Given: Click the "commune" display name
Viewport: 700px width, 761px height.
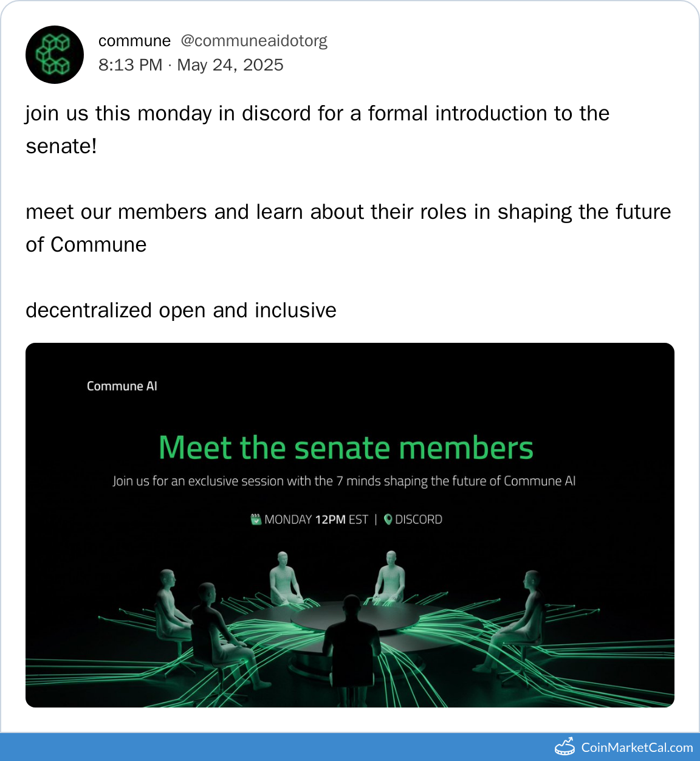Looking at the screenshot, I should pyautogui.click(x=134, y=41).
